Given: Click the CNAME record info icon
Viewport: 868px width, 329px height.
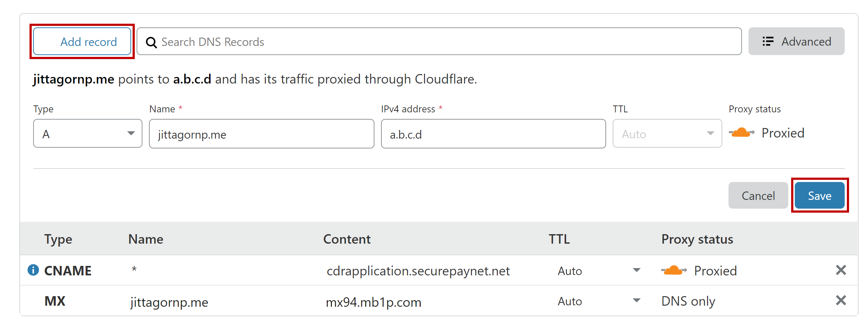Looking at the screenshot, I should point(33,270).
